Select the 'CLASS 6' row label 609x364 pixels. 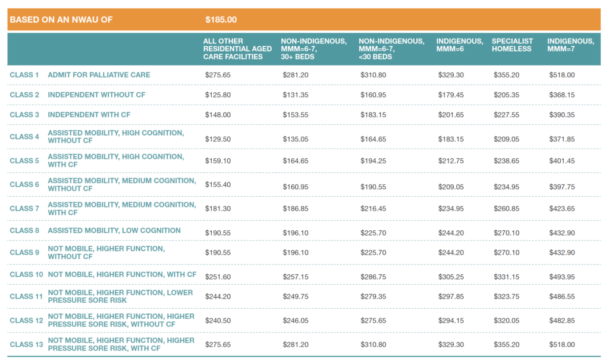coord(24,184)
